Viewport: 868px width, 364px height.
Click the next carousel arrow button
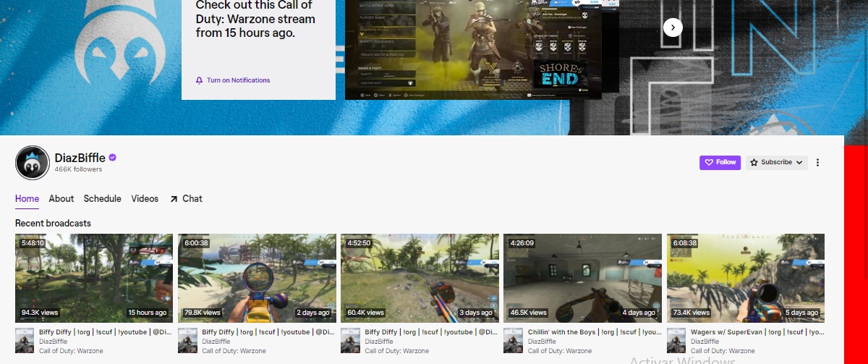673,27
